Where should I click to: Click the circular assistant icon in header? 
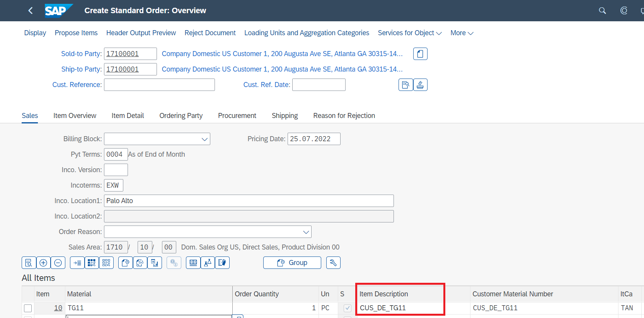624,10
